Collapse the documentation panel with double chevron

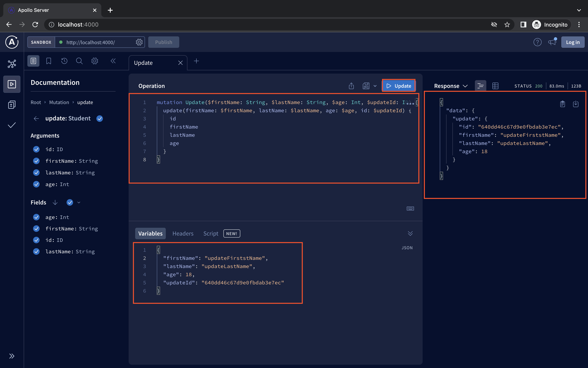pyautogui.click(x=113, y=61)
